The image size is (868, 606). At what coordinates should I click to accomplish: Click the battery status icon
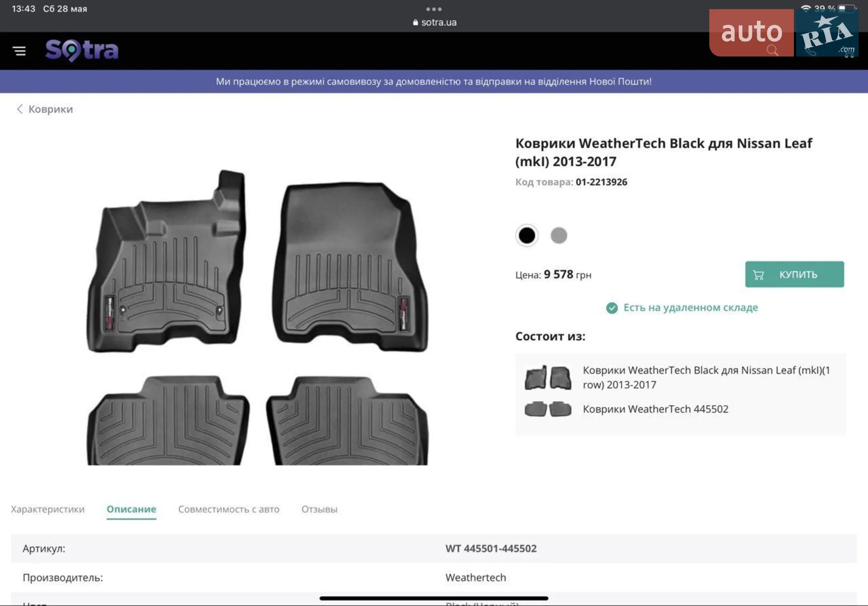[847, 8]
